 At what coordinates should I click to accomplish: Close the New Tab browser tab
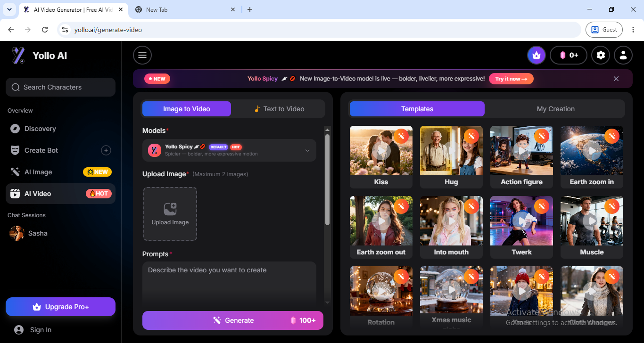pyautogui.click(x=233, y=9)
